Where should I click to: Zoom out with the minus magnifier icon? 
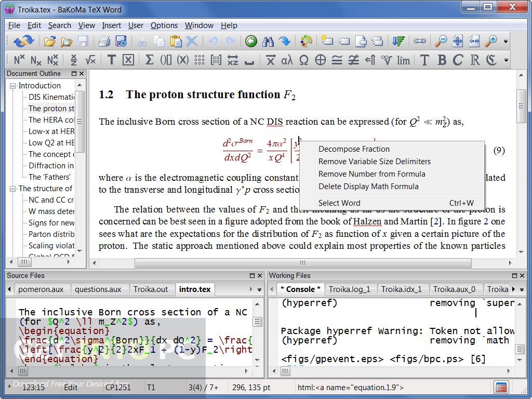click(x=441, y=42)
